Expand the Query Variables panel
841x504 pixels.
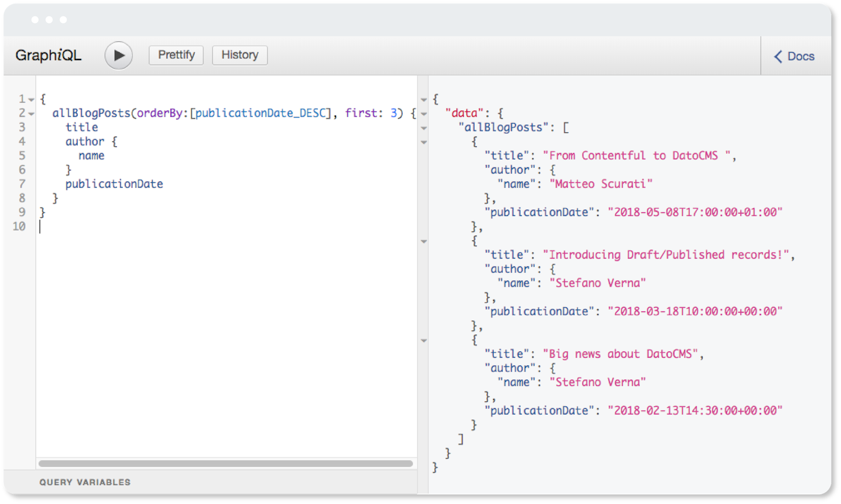pyautogui.click(x=85, y=482)
